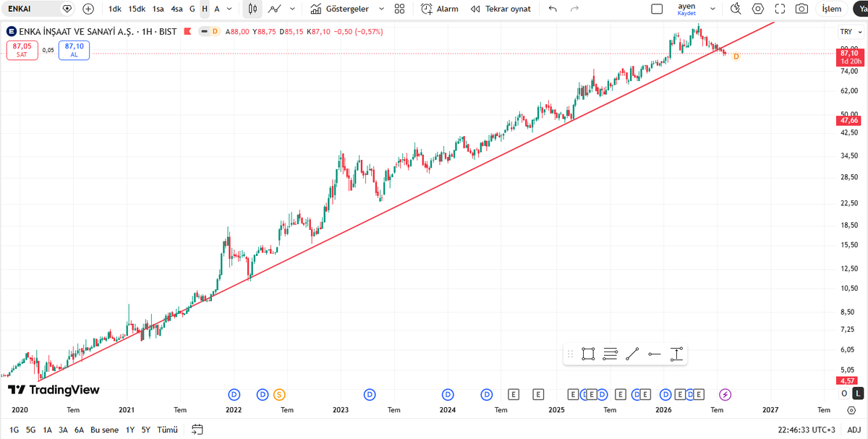Switch to the G daily interval

192,9
